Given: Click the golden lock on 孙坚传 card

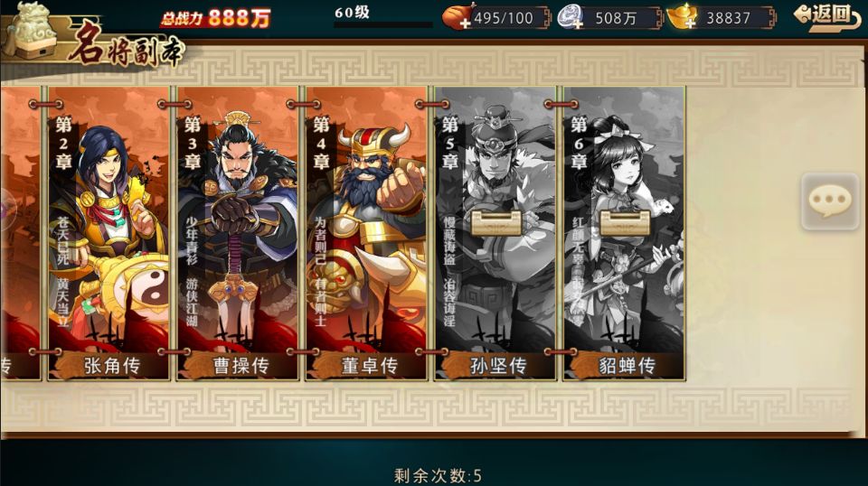Looking at the screenshot, I should pos(496,222).
